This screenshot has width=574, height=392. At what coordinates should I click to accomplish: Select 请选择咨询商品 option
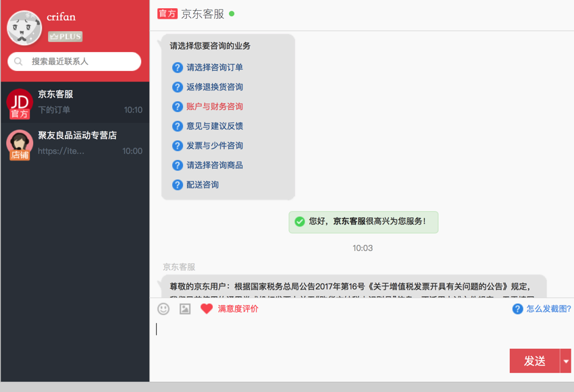pyautogui.click(x=215, y=165)
